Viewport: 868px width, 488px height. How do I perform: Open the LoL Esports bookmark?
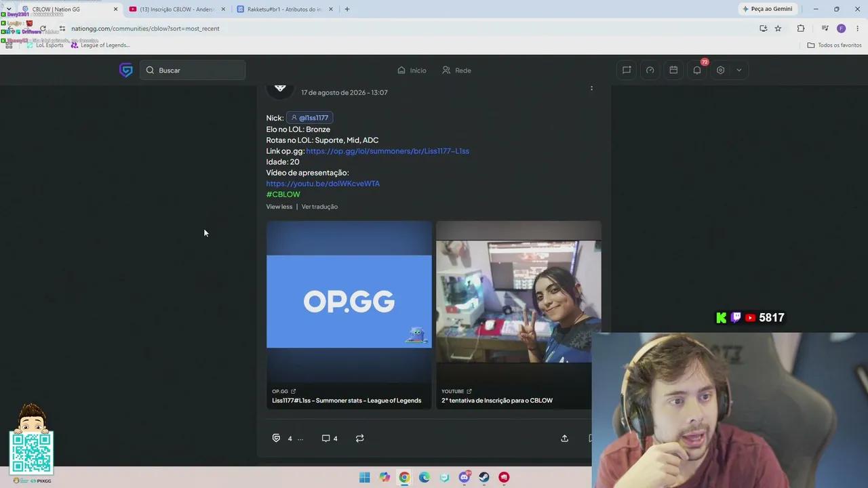[45, 45]
